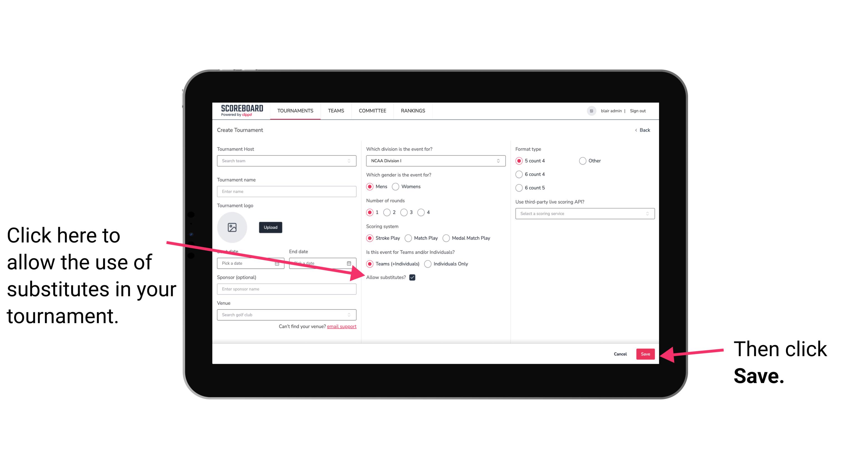Image resolution: width=868 pixels, height=467 pixels.
Task: Expand the Tournament Host team search dropdown
Action: coord(351,161)
